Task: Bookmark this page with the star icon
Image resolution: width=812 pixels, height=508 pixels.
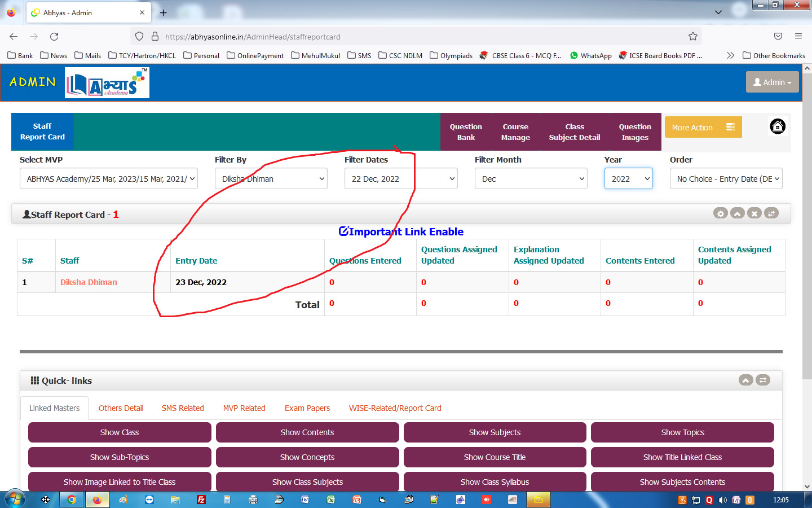Action: click(693, 37)
